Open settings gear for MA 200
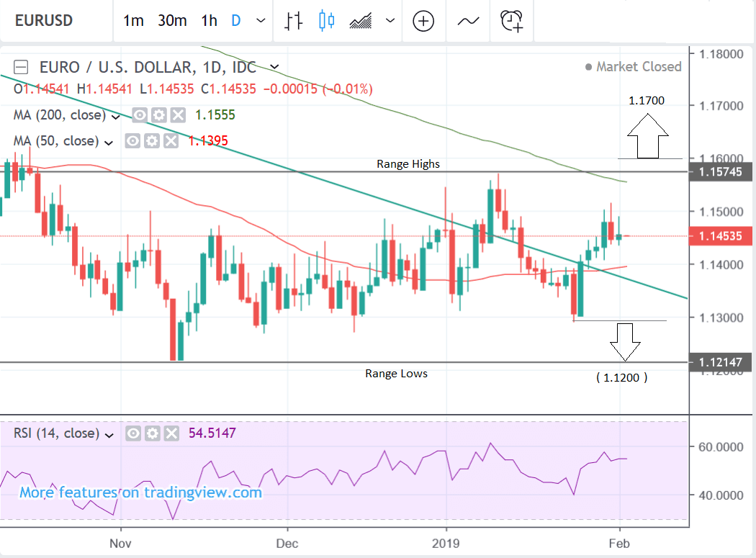756x558 pixels. [158, 115]
